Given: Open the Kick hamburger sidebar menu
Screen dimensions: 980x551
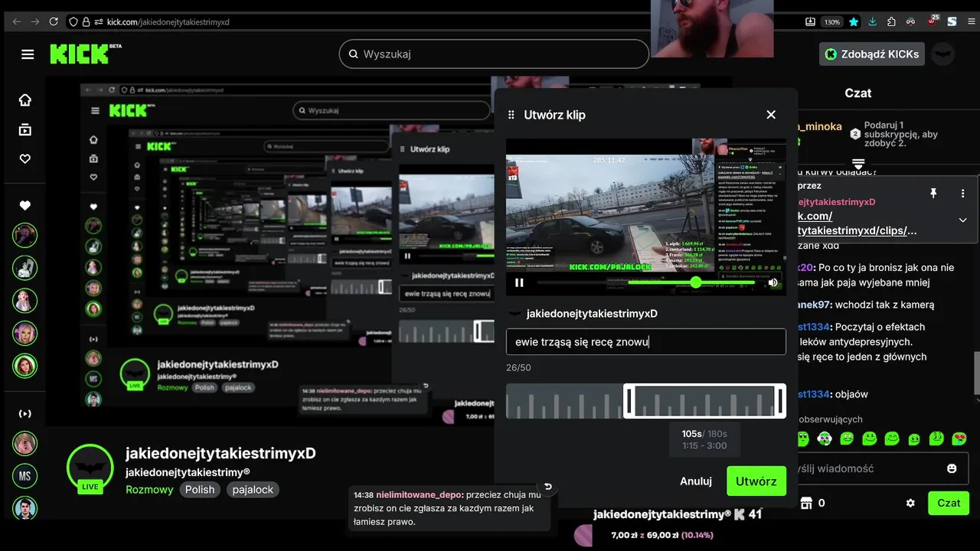Looking at the screenshot, I should [28, 54].
